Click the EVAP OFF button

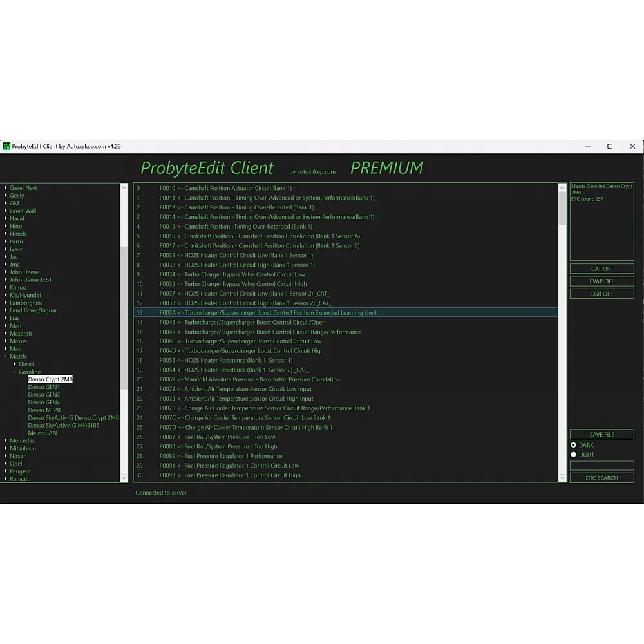[601, 281]
